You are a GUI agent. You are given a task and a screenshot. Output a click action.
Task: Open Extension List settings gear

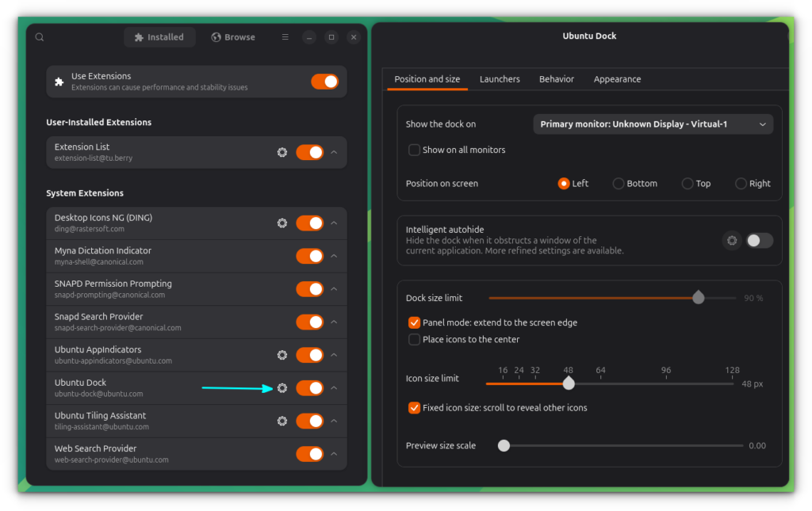click(282, 152)
